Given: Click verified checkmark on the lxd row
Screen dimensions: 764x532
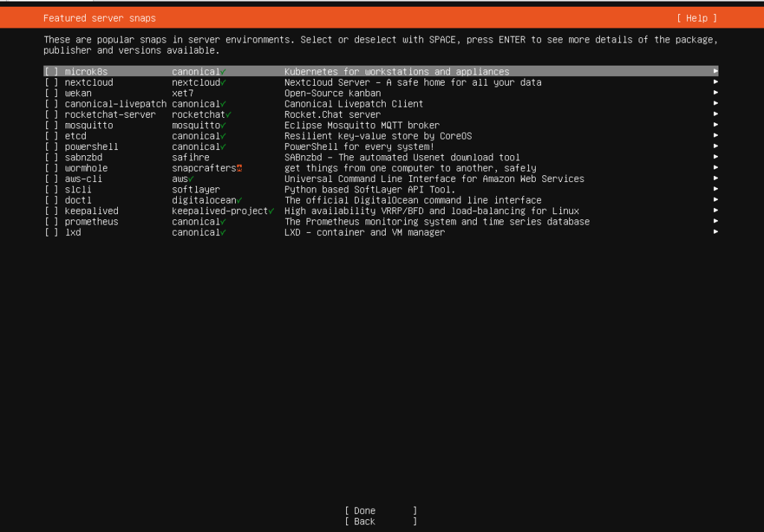Looking at the screenshot, I should 223,233.
